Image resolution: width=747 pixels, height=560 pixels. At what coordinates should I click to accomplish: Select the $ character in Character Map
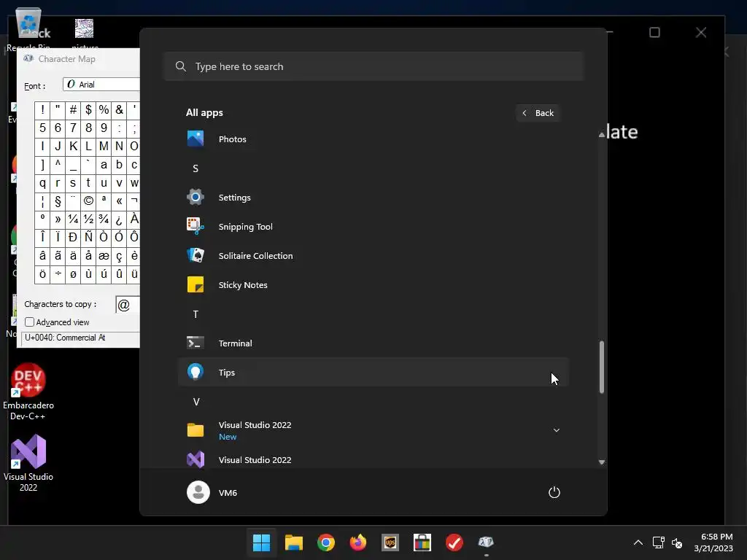click(x=88, y=110)
